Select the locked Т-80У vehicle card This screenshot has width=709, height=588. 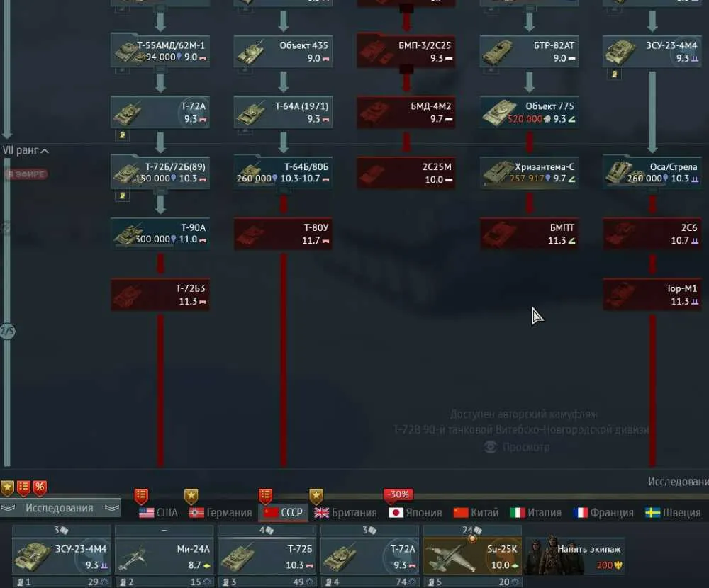point(283,234)
